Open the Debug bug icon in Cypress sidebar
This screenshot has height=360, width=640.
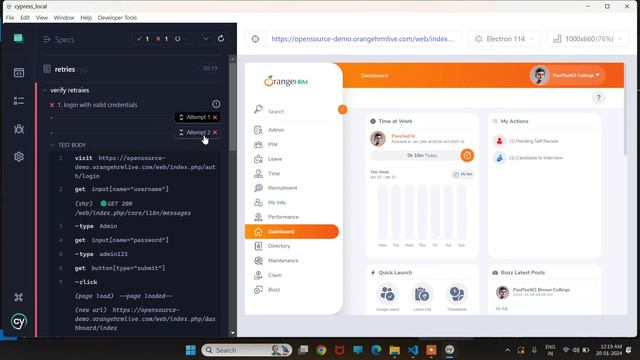pyautogui.click(x=19, y=129)
